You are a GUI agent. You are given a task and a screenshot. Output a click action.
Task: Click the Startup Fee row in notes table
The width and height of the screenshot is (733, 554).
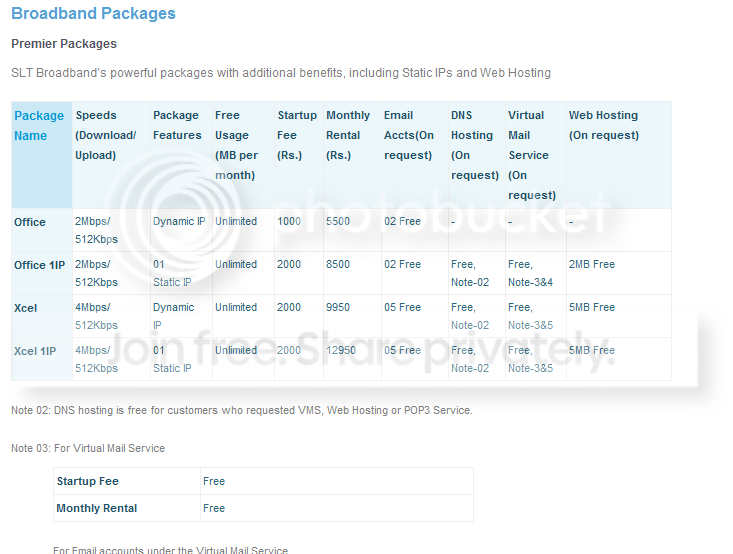(x=264, y=481)
